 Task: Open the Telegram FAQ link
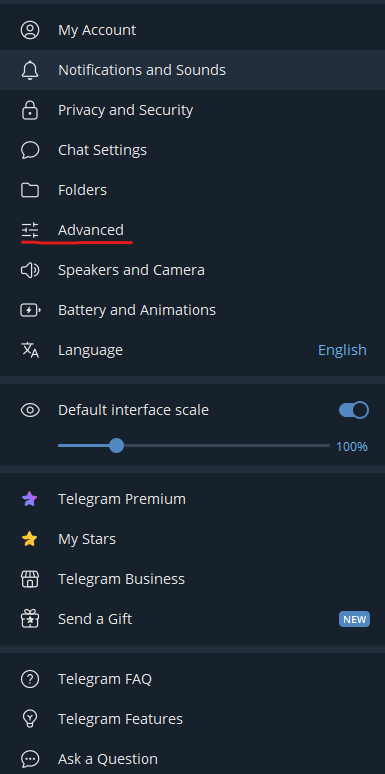pos(192,679)
